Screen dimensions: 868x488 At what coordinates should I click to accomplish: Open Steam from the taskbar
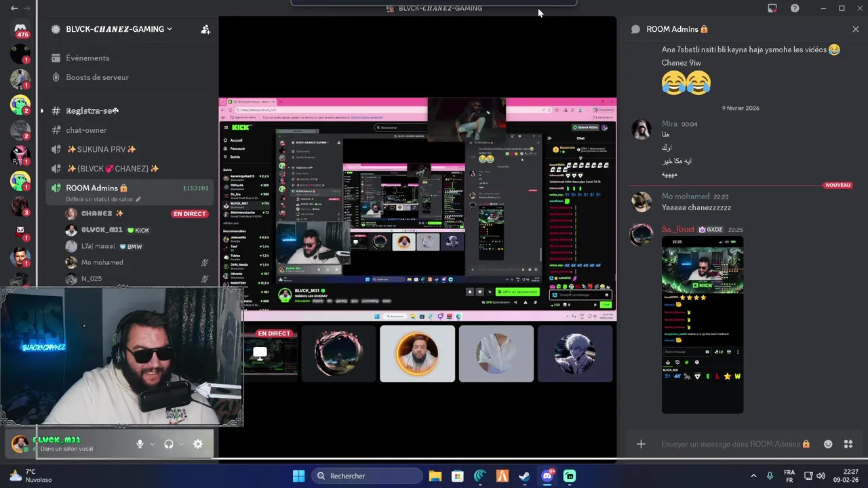point(525,476)
